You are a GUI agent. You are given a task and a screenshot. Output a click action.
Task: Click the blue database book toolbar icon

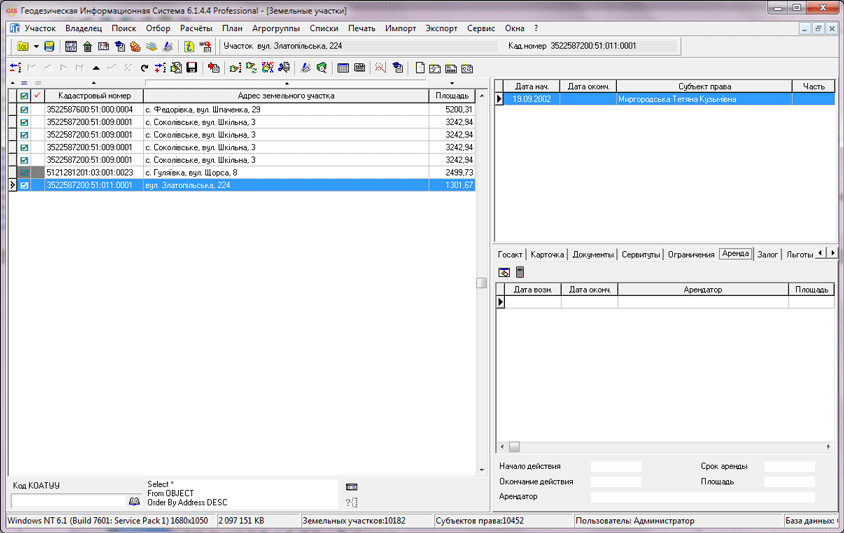click(49, 47)
